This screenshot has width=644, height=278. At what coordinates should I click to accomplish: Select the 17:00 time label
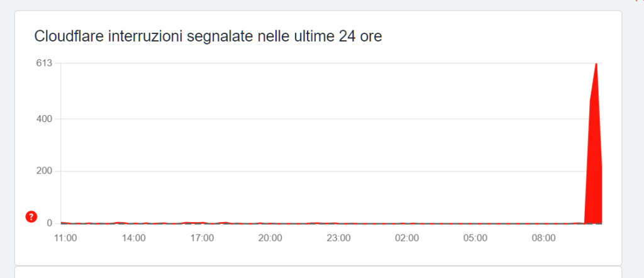(x=203, y=238)
